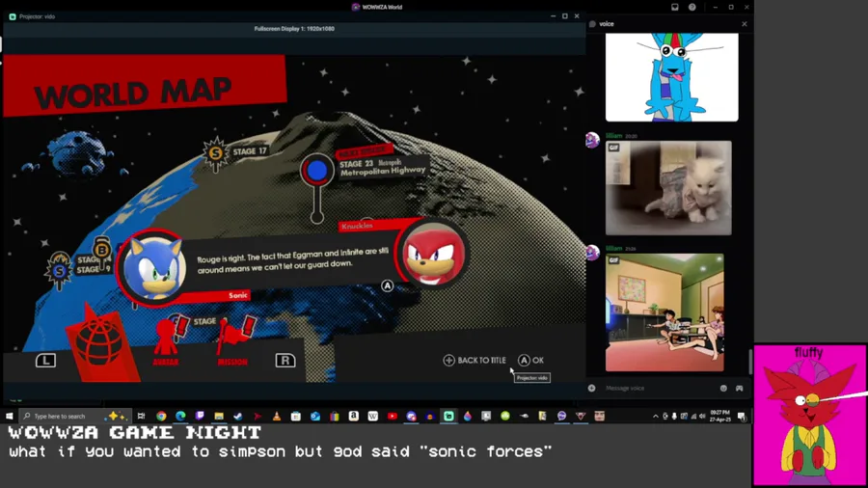Close the voice chat panel
Viewport: 868px width, 488px height.
point(745,24)
